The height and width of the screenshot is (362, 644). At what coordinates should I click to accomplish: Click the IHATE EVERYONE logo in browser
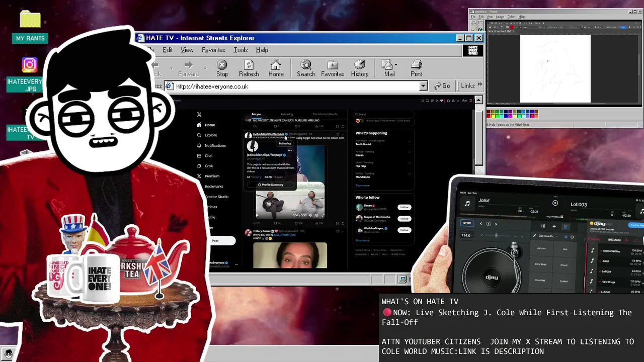472,51
